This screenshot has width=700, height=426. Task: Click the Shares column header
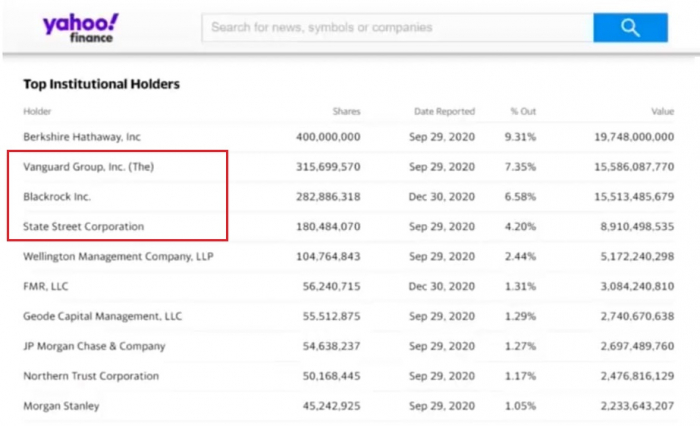pyautogui.click(x=346, y=111)
